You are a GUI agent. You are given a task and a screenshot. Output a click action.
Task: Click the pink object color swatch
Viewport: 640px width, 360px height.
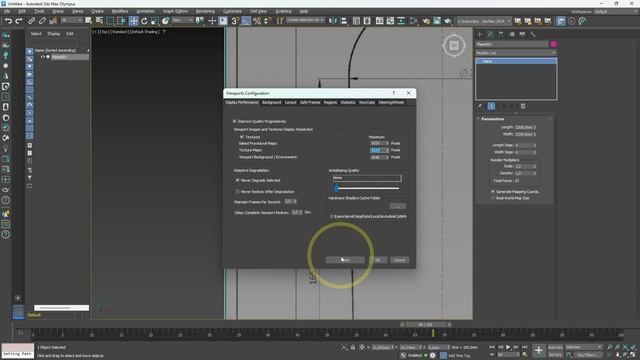coord(553,44)
